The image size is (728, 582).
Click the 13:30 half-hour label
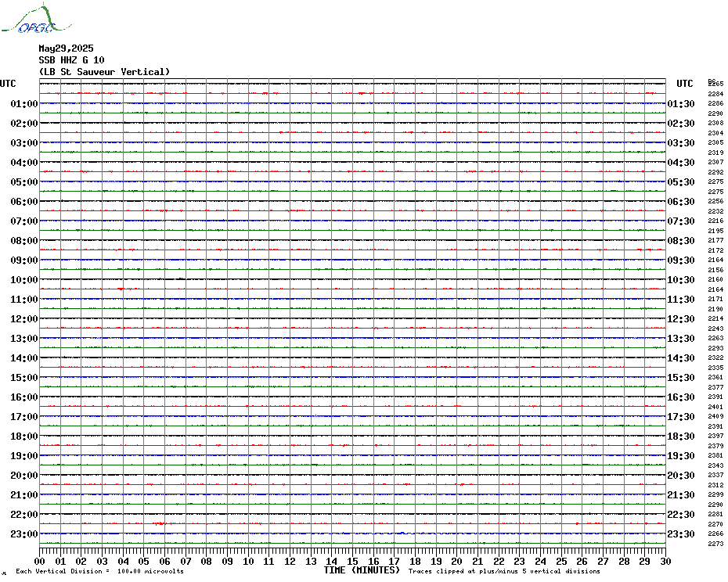(x=681, y=339)
